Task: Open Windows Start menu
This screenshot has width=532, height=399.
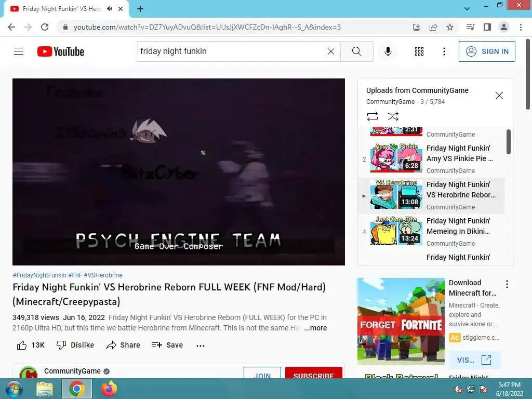Action: tap(14, 389)
